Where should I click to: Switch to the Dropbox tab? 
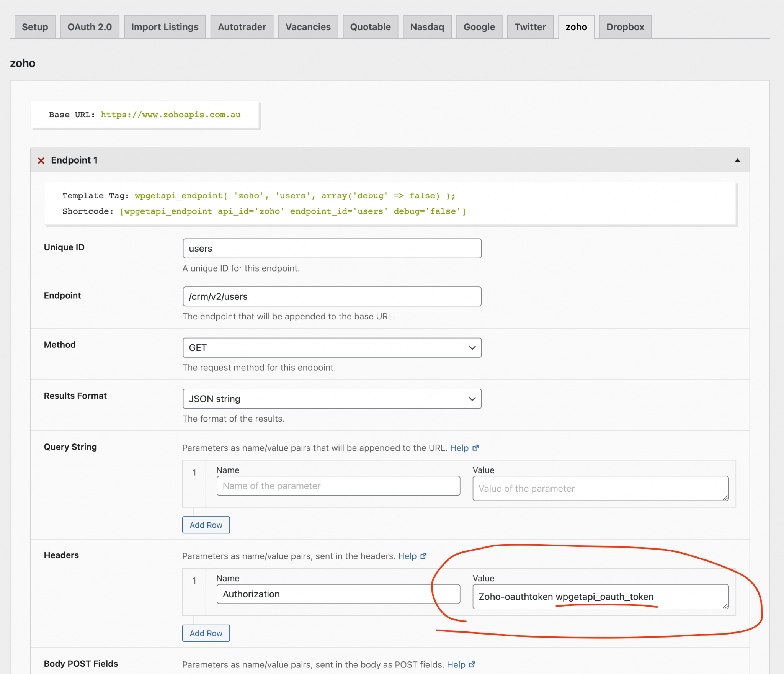(x=624, y=26)
